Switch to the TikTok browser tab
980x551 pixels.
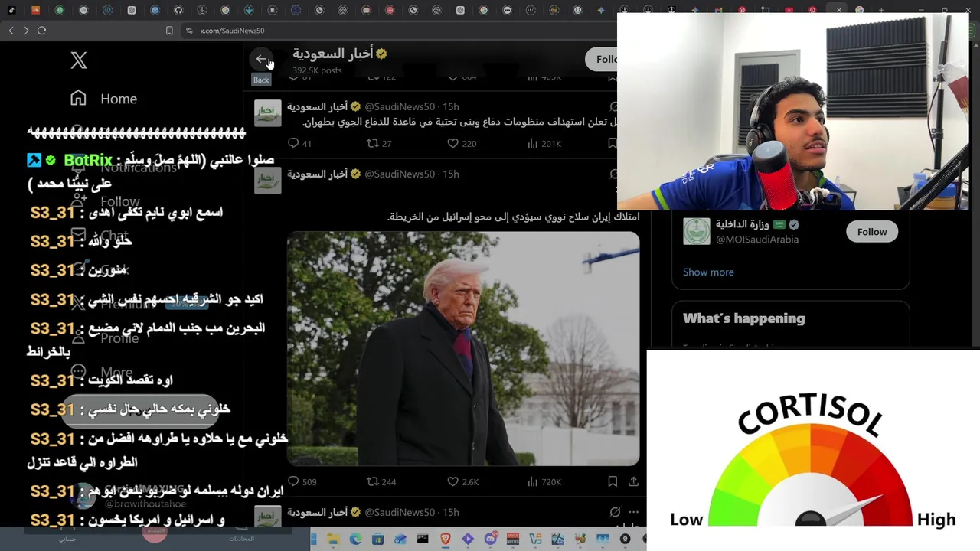pyautogui.click(x=11, y=11)
